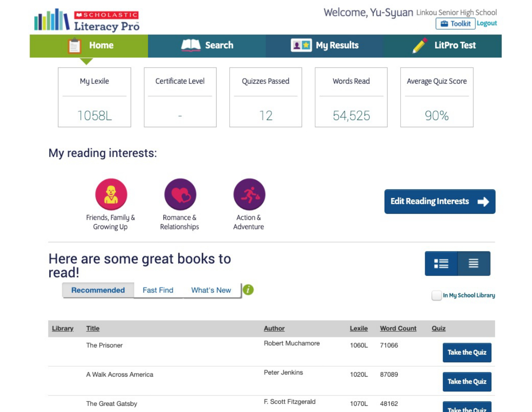Sort books by Quiz column header
The height and width of the screenshot is (412, 532).
[439, 328]
